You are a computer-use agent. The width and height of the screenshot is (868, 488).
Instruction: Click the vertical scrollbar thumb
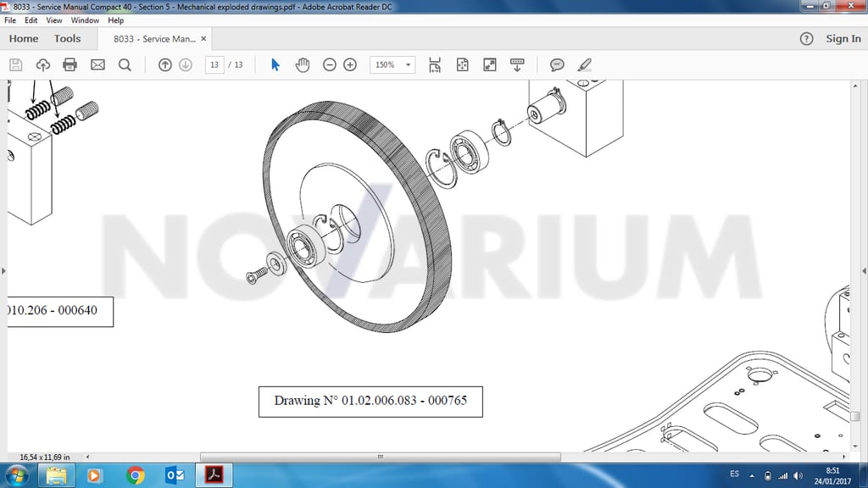855,415
